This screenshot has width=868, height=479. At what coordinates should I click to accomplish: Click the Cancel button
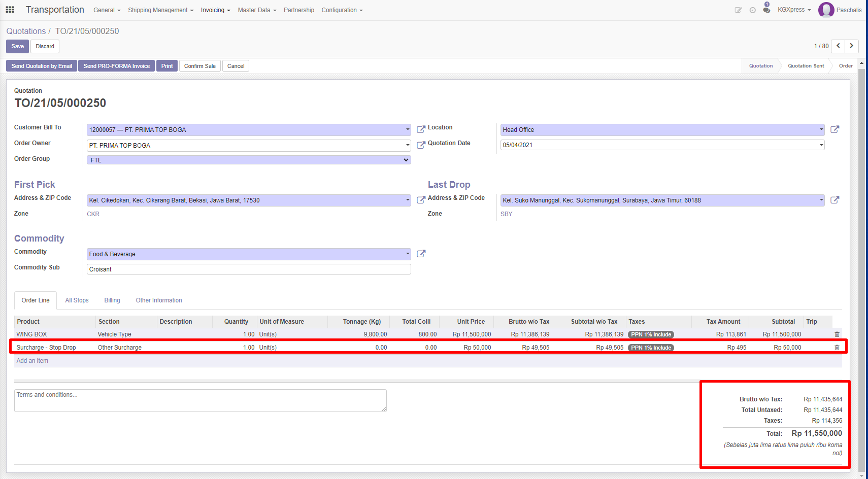tap(236, 66)
